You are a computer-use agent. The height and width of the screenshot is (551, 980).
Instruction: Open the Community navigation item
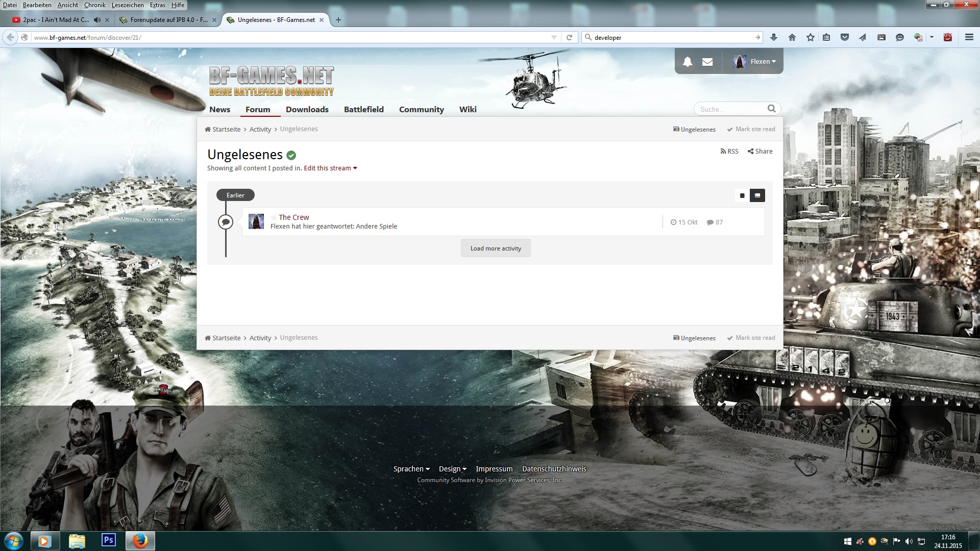tap(421, 109)
